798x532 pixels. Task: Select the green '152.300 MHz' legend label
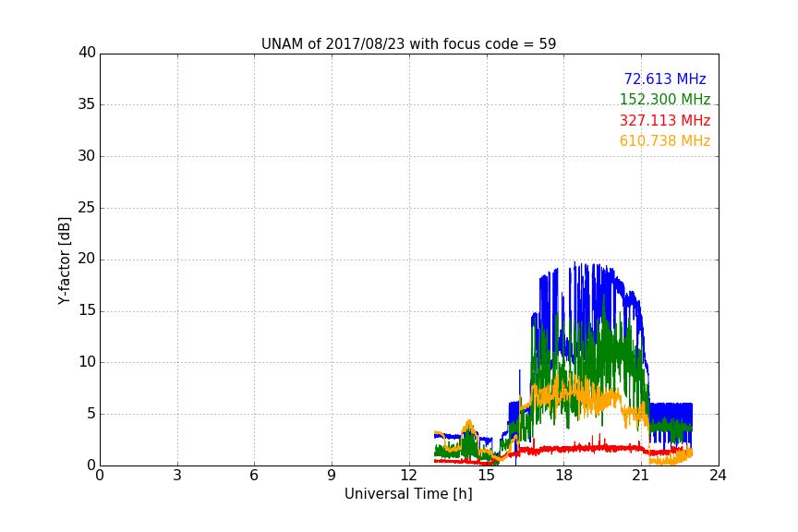(665, 99)
